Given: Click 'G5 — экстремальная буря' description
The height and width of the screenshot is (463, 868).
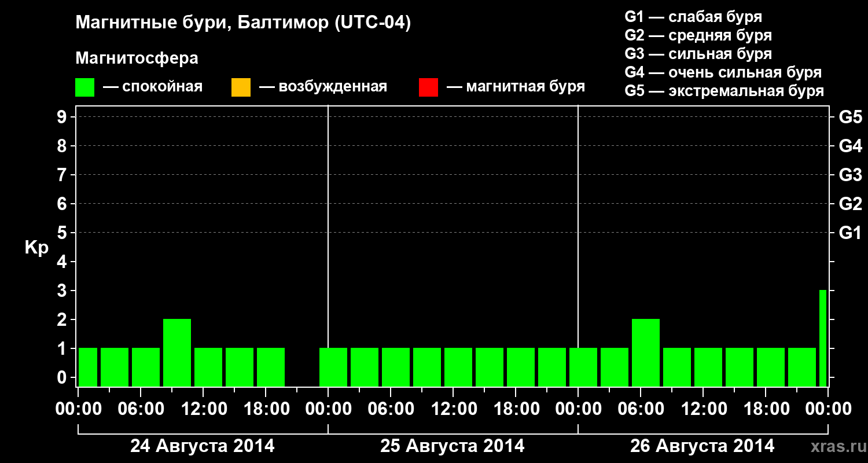Looking at the screenshot, I should point(724,91).
